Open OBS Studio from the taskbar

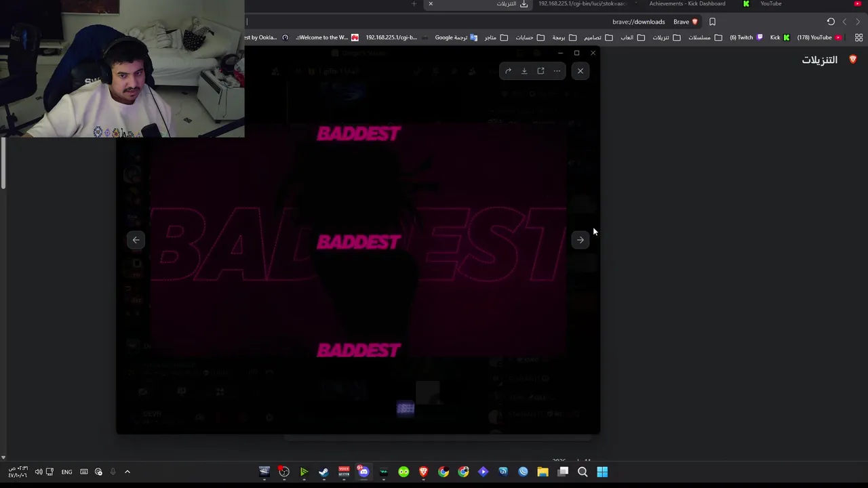coord(284,472)
